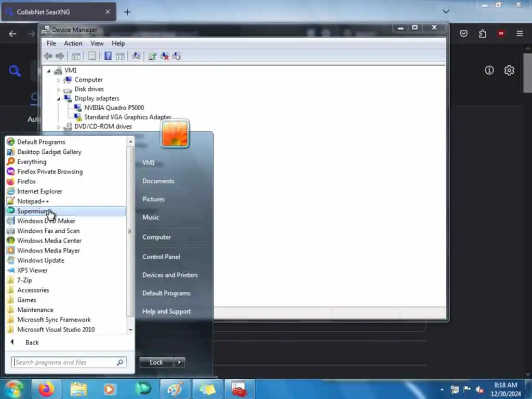
Task: Open a new browser tab
Action: point(127,12)
